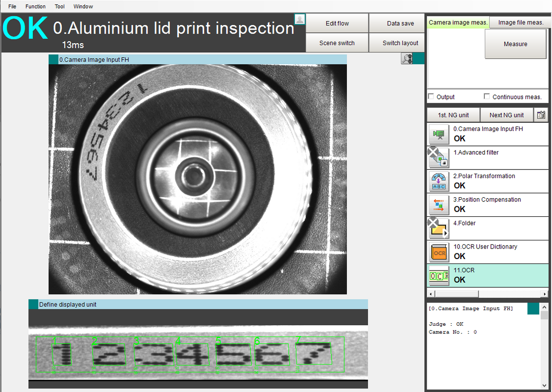Select the OCR User Dictionary icon
The image size is (552, 392).
439,252
